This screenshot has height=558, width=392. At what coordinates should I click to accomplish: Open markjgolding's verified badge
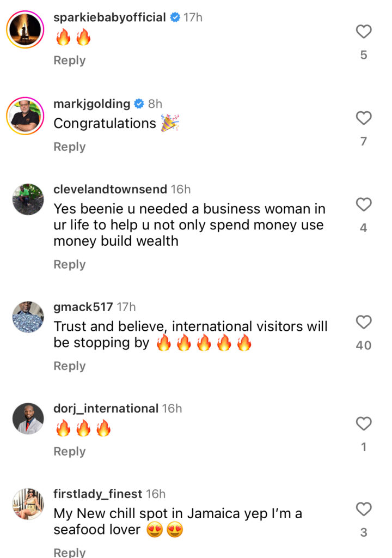[x=139, y=104]
